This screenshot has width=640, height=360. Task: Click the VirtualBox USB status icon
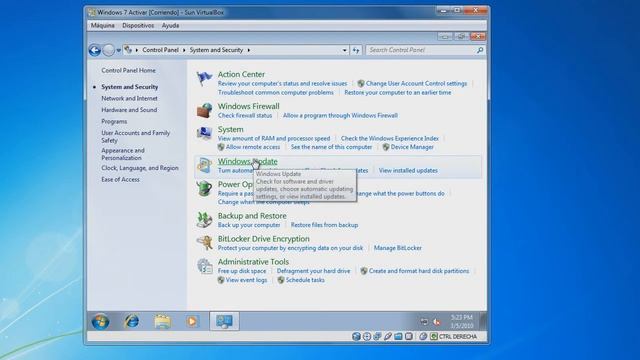click(388, 336)
